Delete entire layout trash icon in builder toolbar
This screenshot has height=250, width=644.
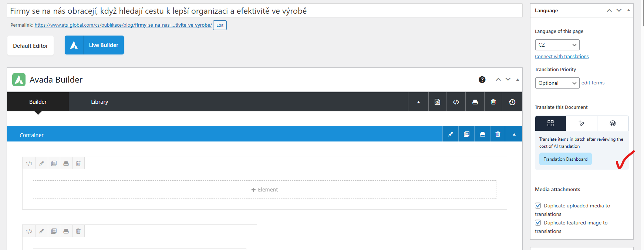(493, 102)
